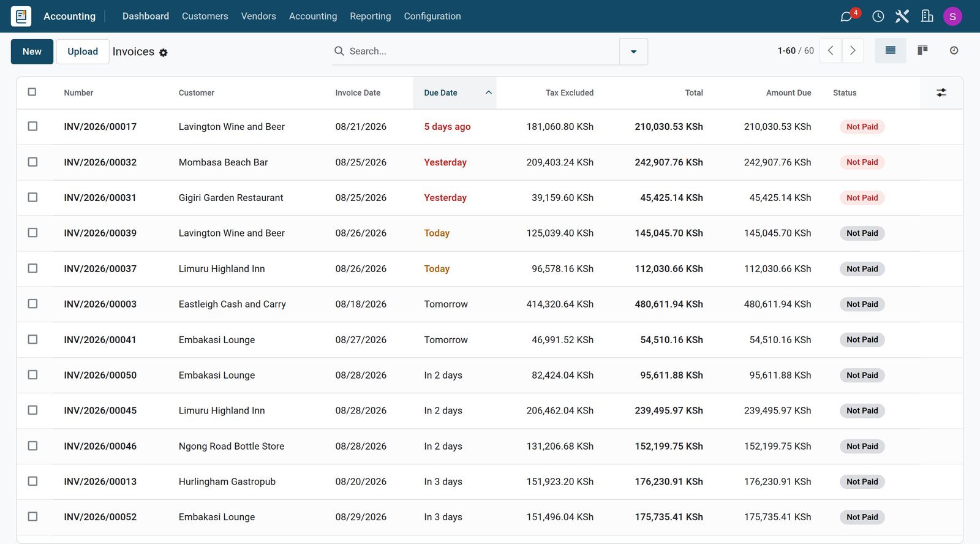Expand the search filter options dropdown

coord(633,51)
